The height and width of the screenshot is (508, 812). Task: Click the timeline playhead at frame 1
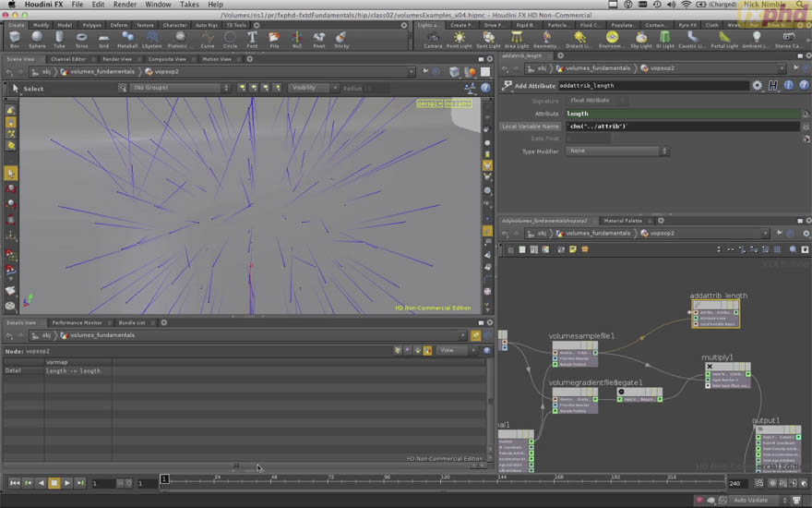coord(164,479)
